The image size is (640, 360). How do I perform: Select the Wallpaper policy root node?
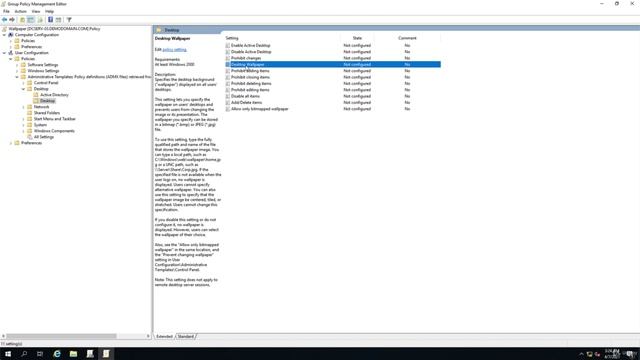click(54, 29)
